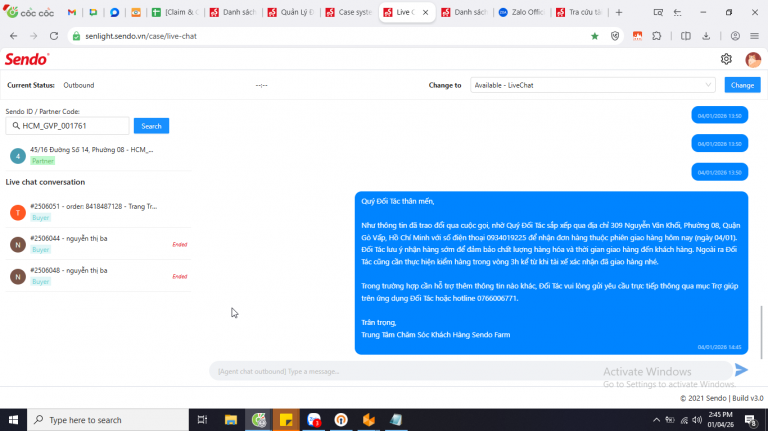Click the message bubble starting Quý Đối Tác
768x431 pixels.
(551, 273)
